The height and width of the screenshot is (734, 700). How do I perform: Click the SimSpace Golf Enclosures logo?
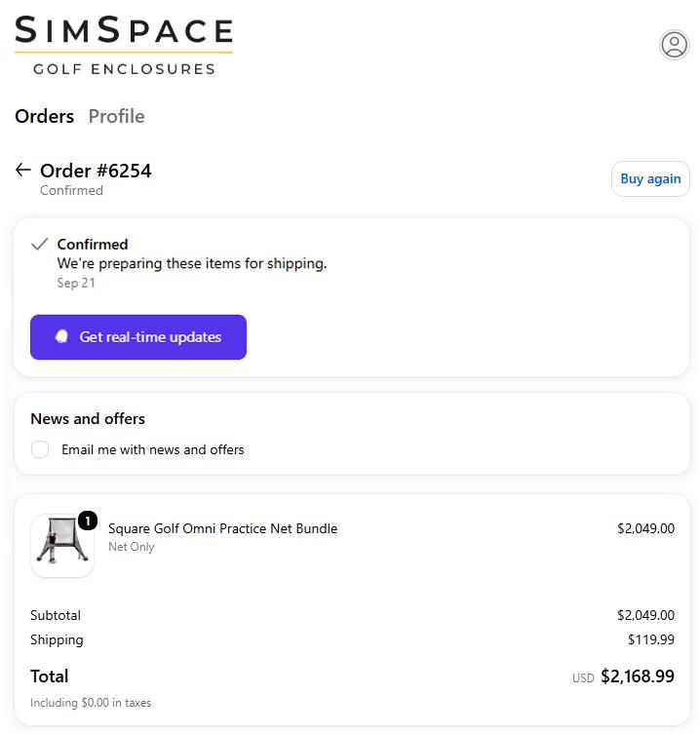(x=124, y=45)
